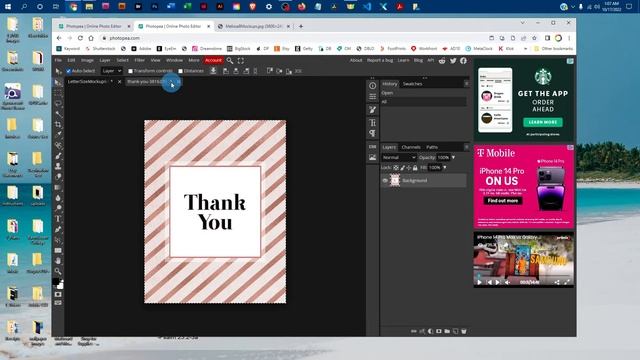Open the Info panel icon

373,86
